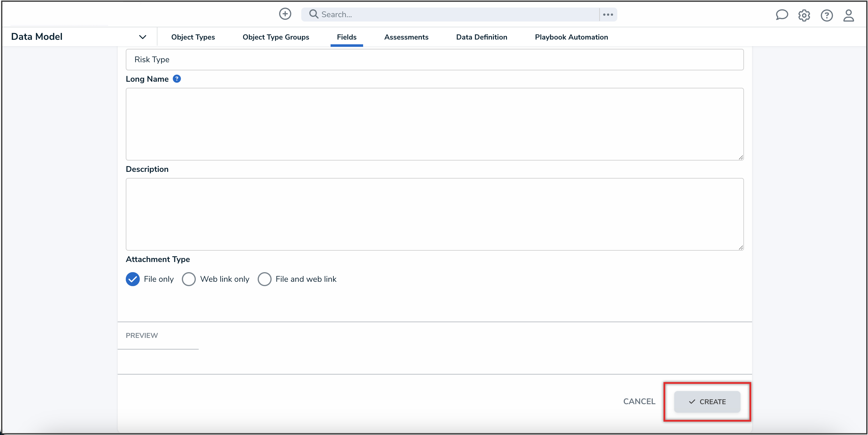
Task: Switch to the Object Types tab
Action: pos(193,37)
